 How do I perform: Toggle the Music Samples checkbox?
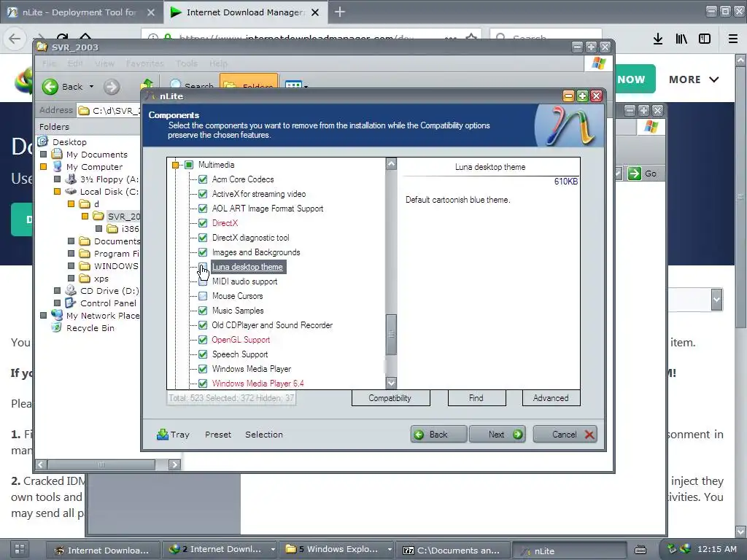pos(203,311)
